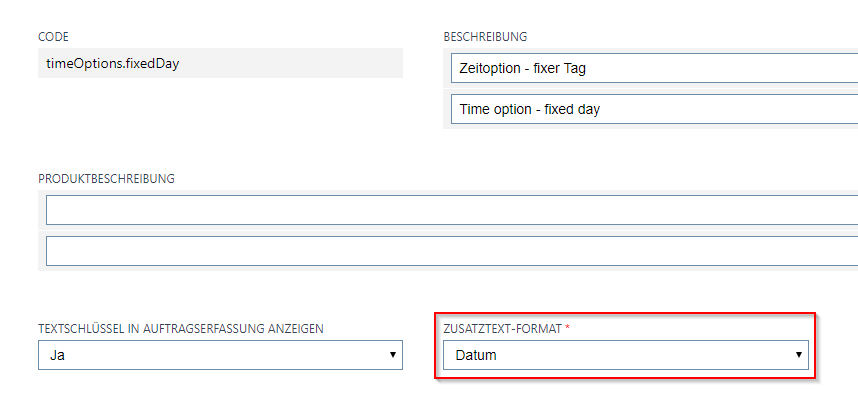Click the Datum dropdown arrow
This screenshot has height=416, width=858.
pyautogui.click(x=798, y=354)
